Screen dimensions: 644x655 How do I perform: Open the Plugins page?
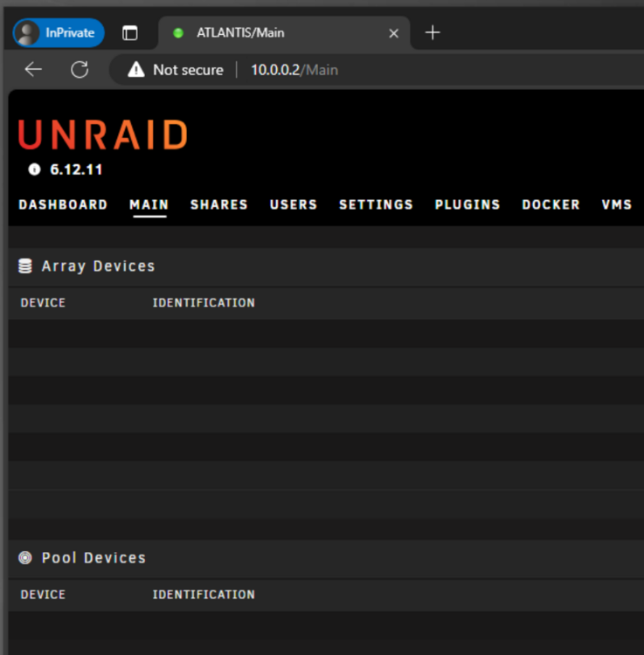pos(467,204)
